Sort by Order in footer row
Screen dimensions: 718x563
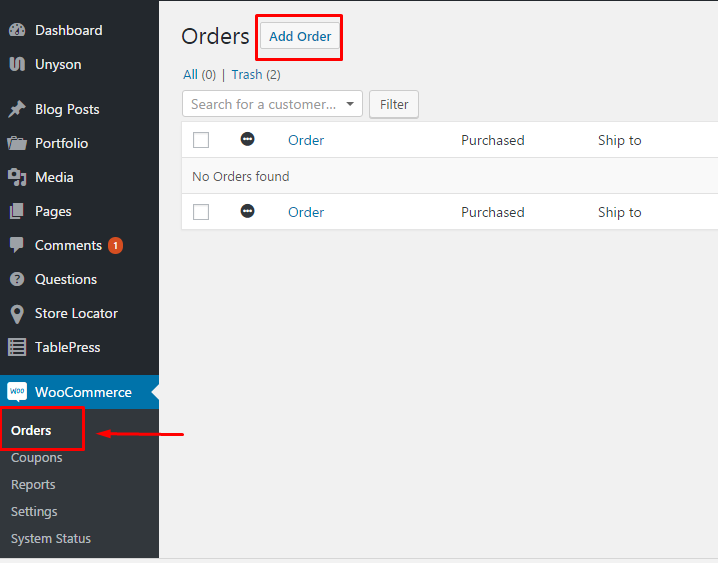pyautogui.click(x=306, y=212)
